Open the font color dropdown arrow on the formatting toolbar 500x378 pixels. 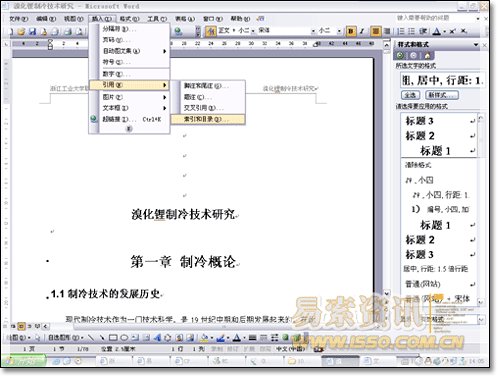click(x=444, y=32)
